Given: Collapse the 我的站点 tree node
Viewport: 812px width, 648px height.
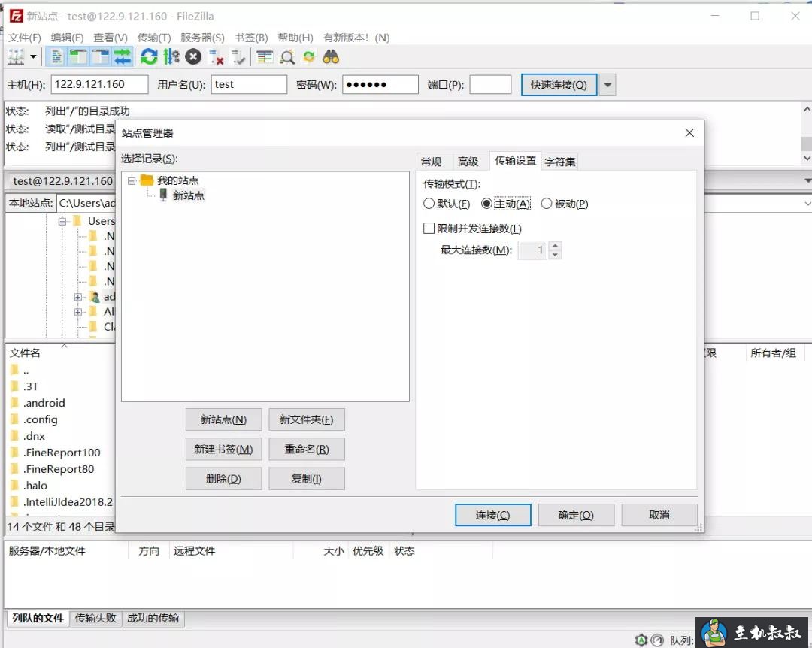Looking at the screenshot, I should (x=132, y=180).
